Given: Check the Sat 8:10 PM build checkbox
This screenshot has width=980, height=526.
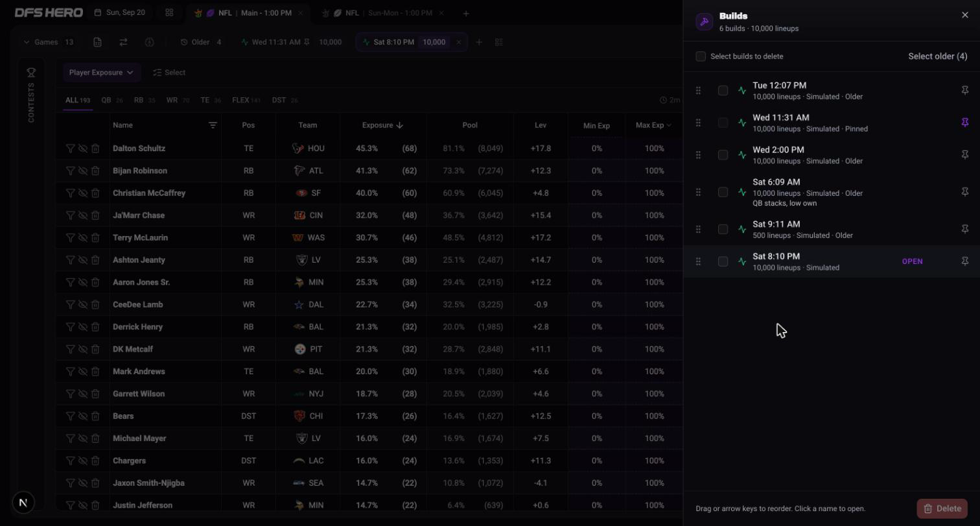Looking at the screenshot, I should [723, 261].
